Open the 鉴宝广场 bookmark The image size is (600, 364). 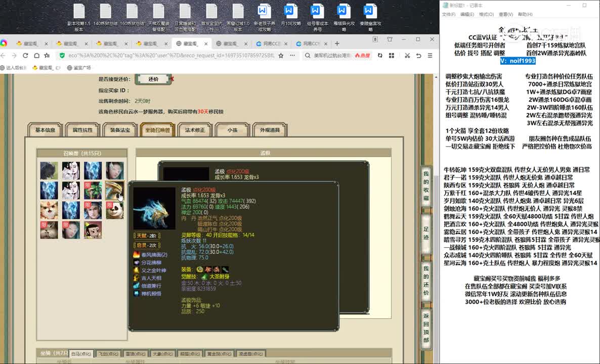tap(79, 68)
